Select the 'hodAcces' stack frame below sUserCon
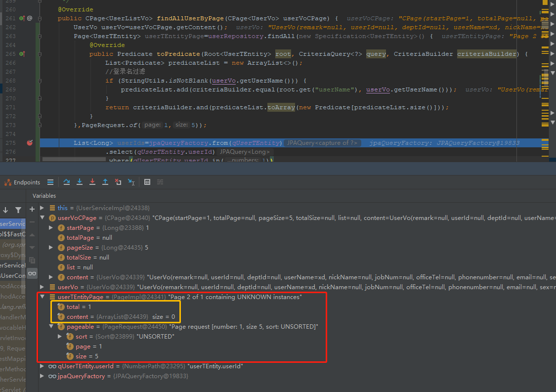556x392 pixels. click(13, 286)
